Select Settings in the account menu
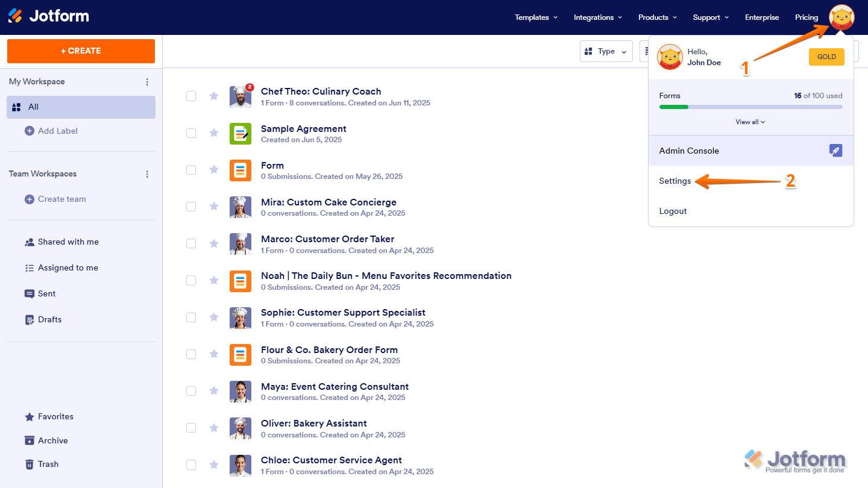The width and height of the screenshot is (868, 488). (x=675, y=181)
